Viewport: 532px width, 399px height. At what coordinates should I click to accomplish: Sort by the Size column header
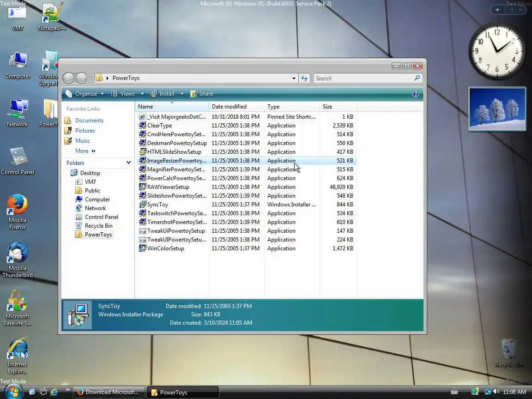(x=338, y=107)
